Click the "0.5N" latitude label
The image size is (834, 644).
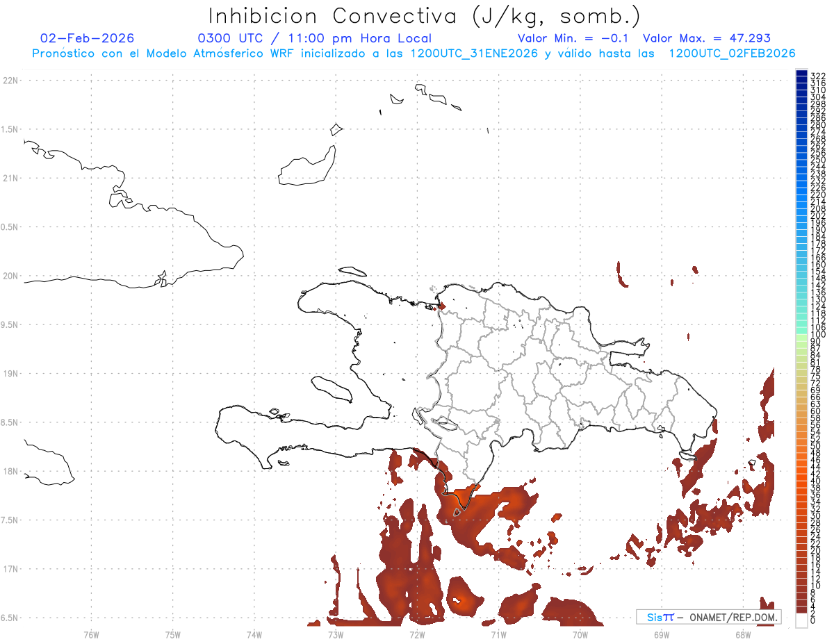(10, 227)
